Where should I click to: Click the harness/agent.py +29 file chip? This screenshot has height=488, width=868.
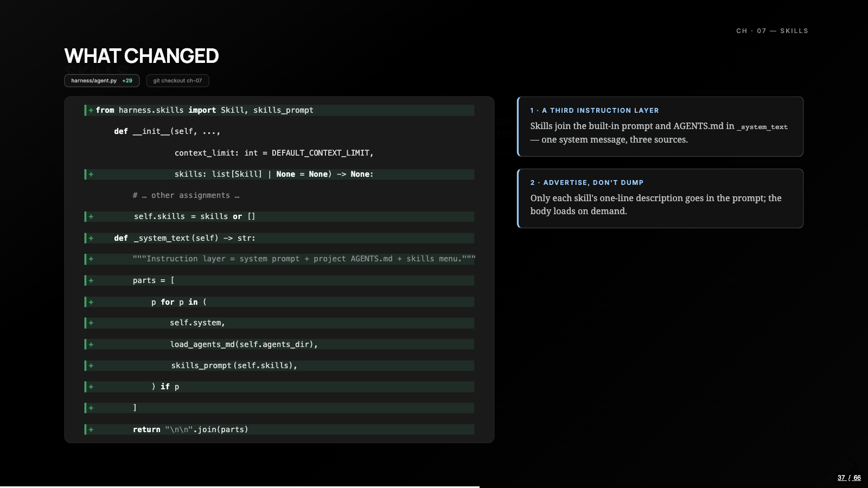coord(102,81)
